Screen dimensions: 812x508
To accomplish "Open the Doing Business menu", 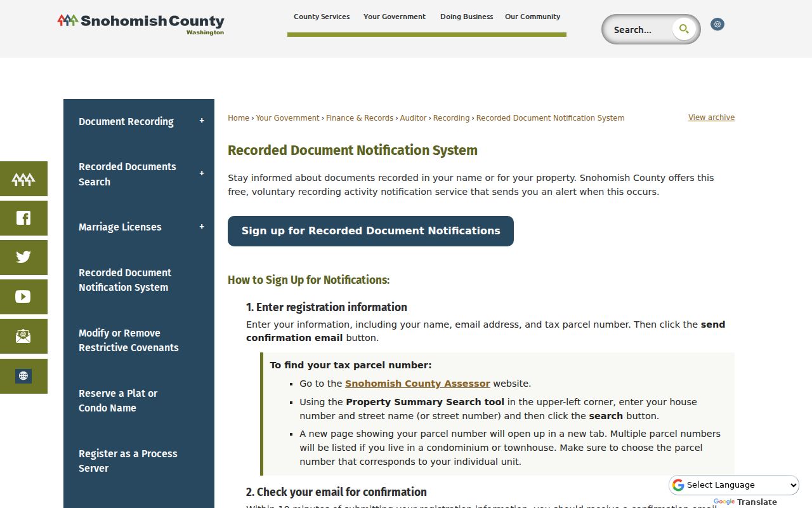I will (x=466, y=17).
